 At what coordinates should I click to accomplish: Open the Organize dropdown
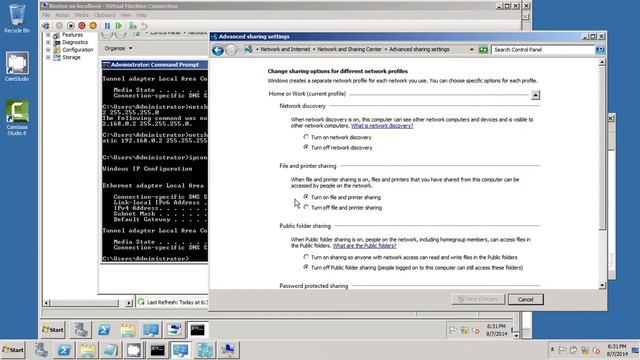click(x=118, y=48)
